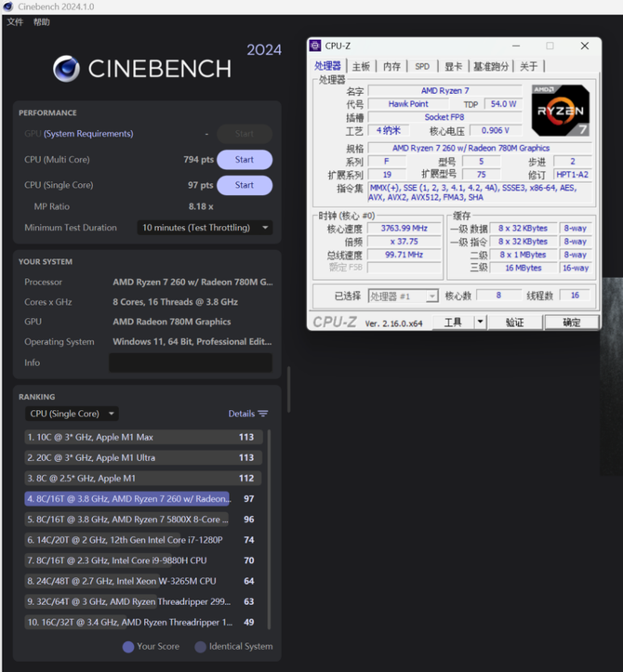Click the Details filter icon in Ranking
The image size is (623, 672).
tap(263, 414)
